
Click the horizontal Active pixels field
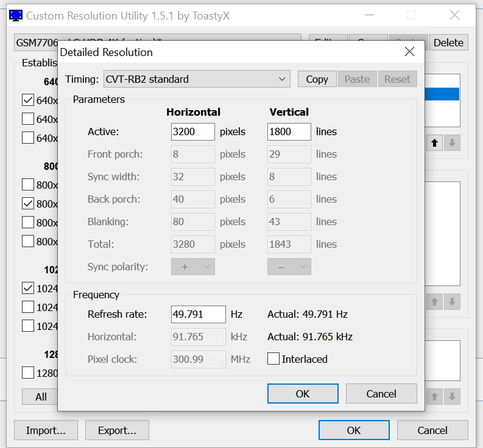point(192,131)
